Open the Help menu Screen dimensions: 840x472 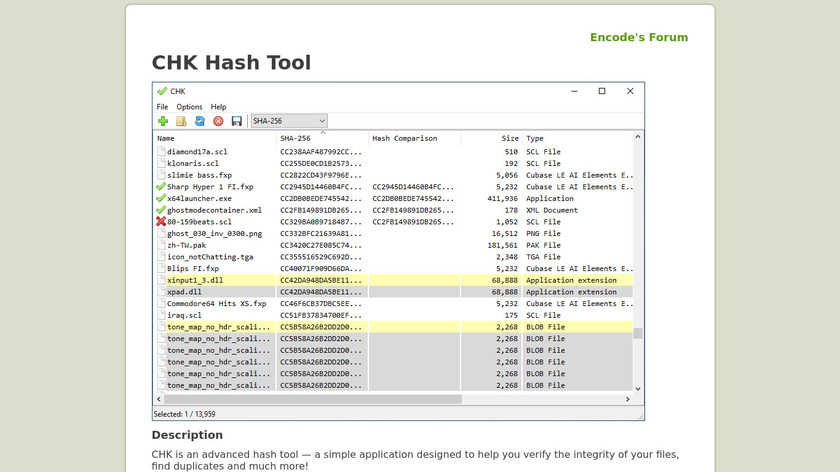click(x=218, y=107)
